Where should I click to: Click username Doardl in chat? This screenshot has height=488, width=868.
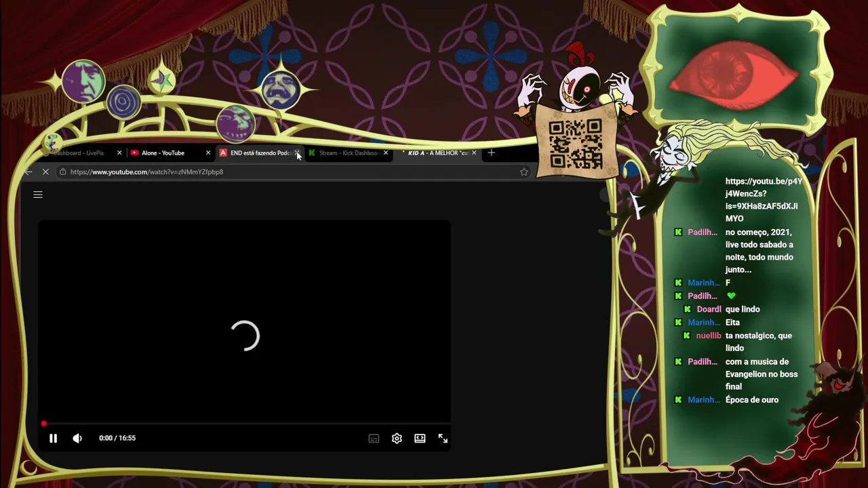click(709, 309)
